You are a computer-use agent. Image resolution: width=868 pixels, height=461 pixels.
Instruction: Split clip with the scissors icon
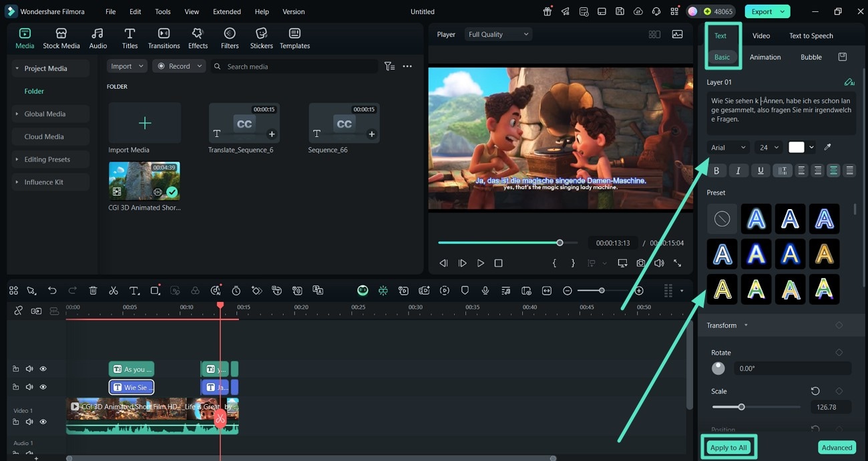114,291
